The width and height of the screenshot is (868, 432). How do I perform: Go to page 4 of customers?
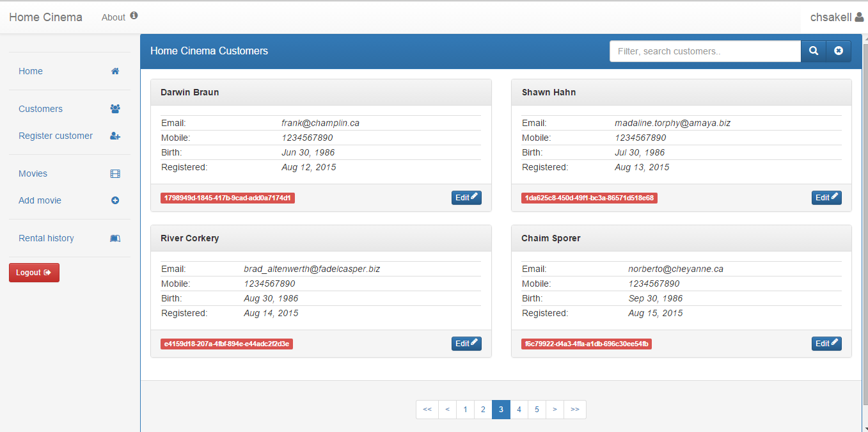519,410
